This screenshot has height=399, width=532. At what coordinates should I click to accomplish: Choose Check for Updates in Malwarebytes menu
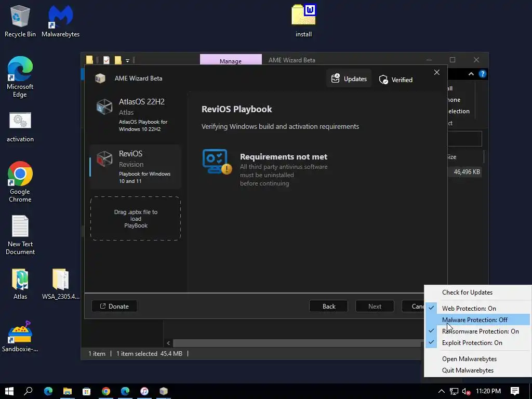[478, 292]
